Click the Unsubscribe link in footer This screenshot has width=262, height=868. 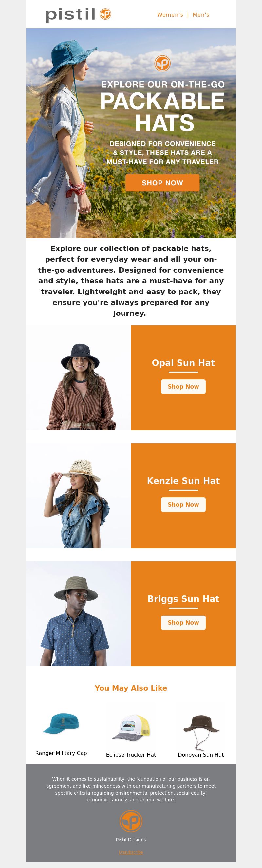pyautogui.click(x=131, y=852)
